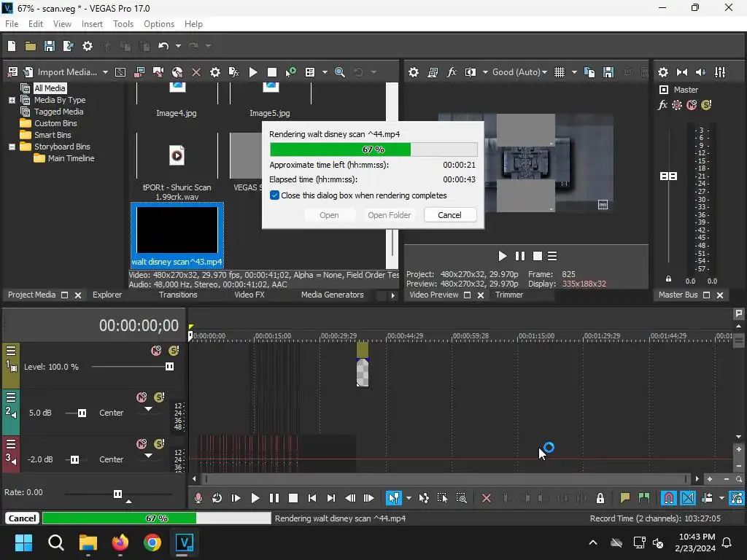Toggle loop playback in transport
Image resolution: width=747 pixels, height=560 pixels.
pos(217,498)
